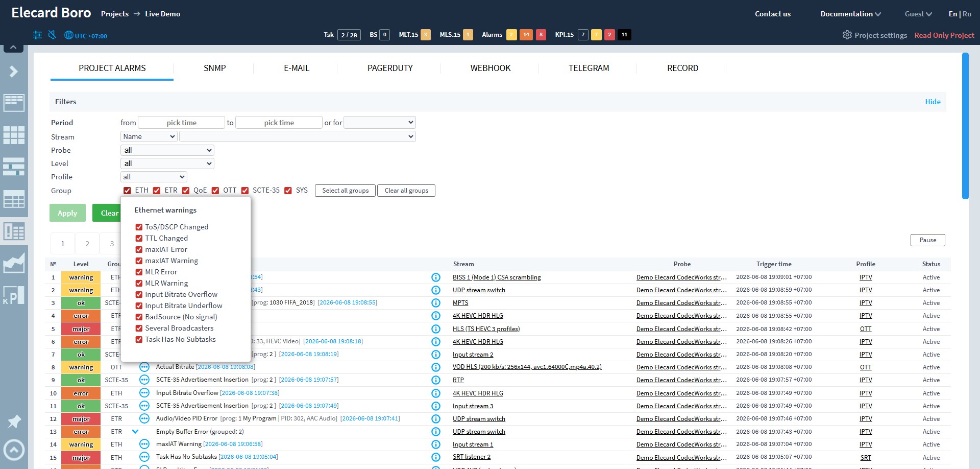The width and height of the screenshot is (980, 469).
Task: Click the round up-arrow sidebar button
Action: pyautogui.click(x=14, y=450)
